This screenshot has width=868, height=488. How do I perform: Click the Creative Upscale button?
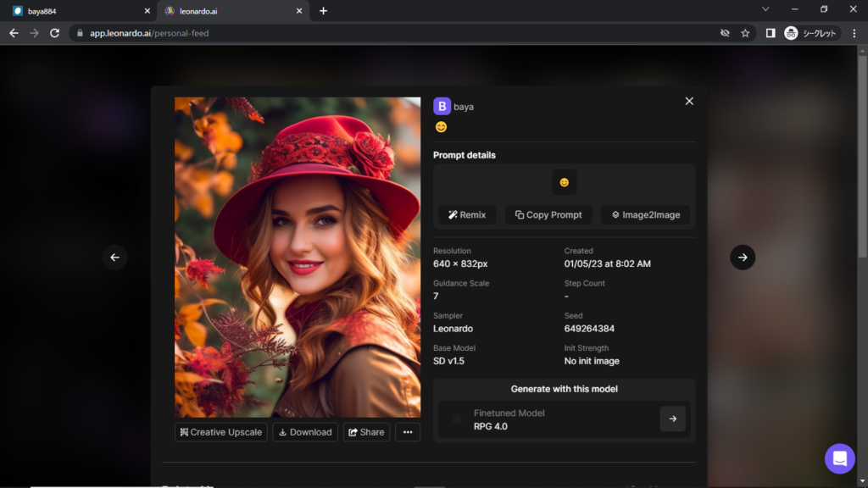(221, 432)
